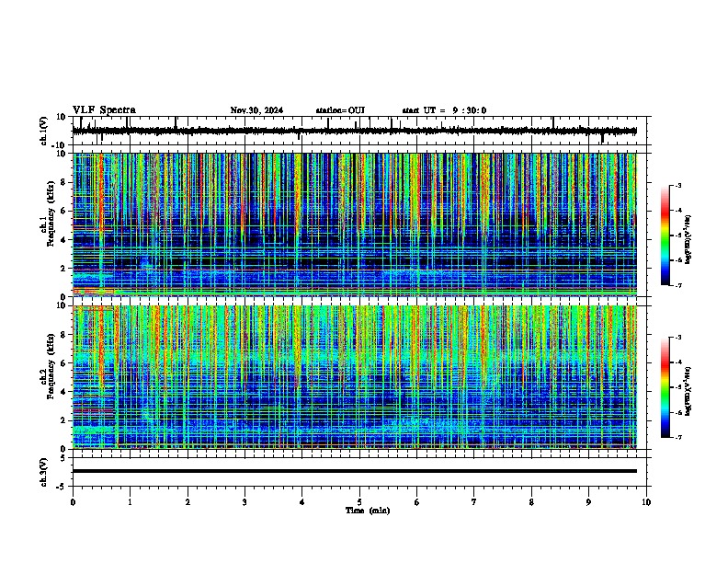The height and width of the screenshot is (563, 728).
Task: Click the ch.2 color bar "-7" label
Action: (x=678, y=437)
